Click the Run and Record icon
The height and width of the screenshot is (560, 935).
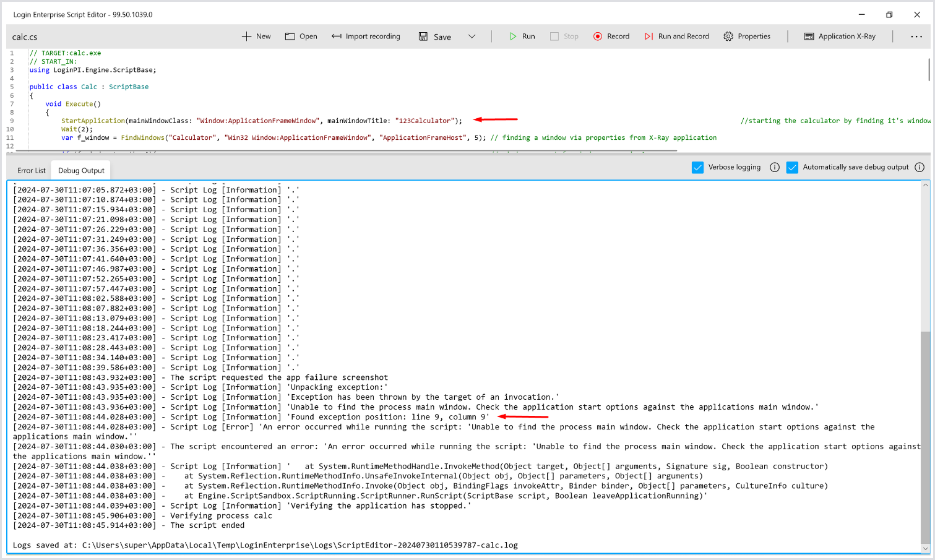click(x=648, y=37)
